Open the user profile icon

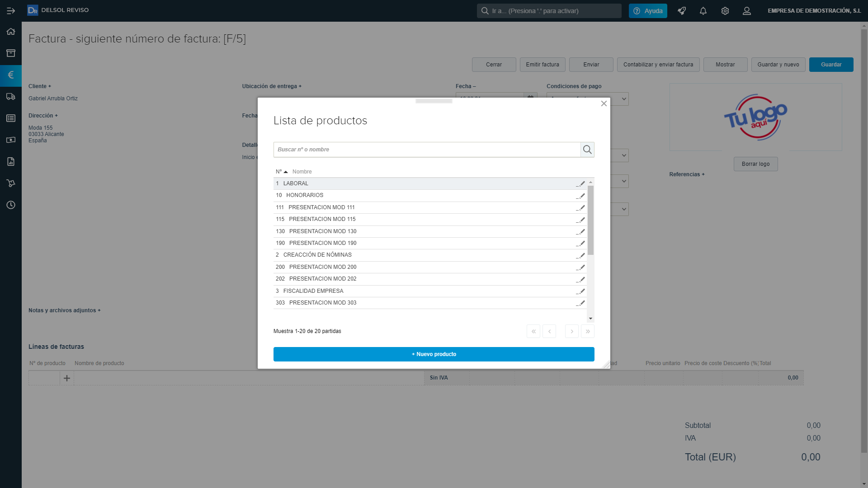(747, 11)
